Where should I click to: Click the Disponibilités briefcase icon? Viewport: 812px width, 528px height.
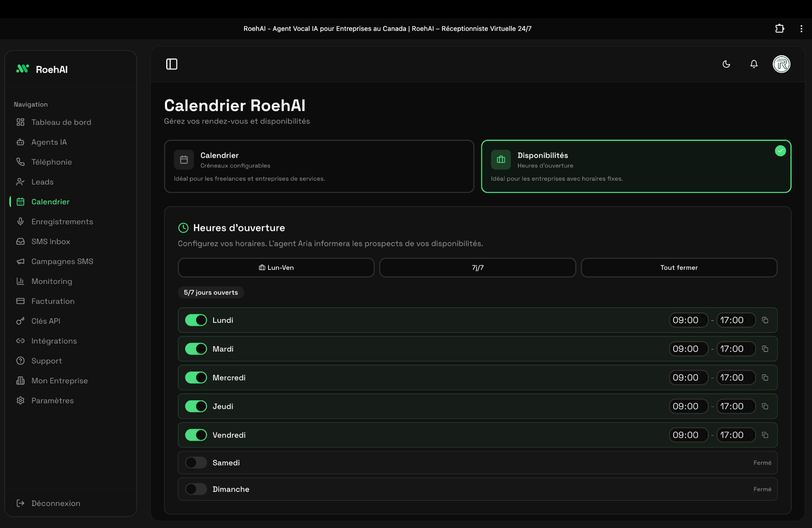501,159
